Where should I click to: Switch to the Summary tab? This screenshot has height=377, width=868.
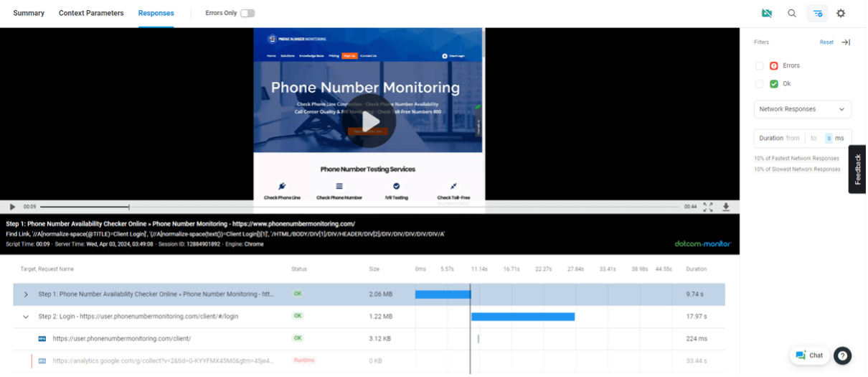click(29, 13)
